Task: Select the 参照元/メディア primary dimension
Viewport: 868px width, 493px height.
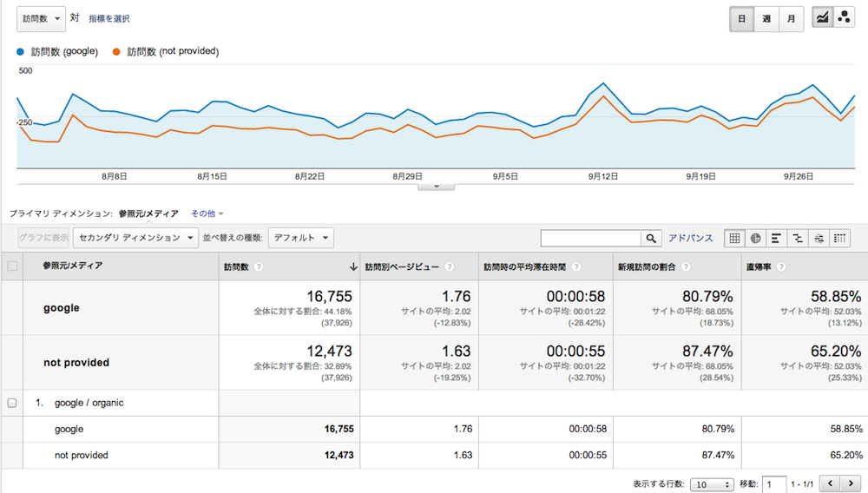Action: coord(148,214)
